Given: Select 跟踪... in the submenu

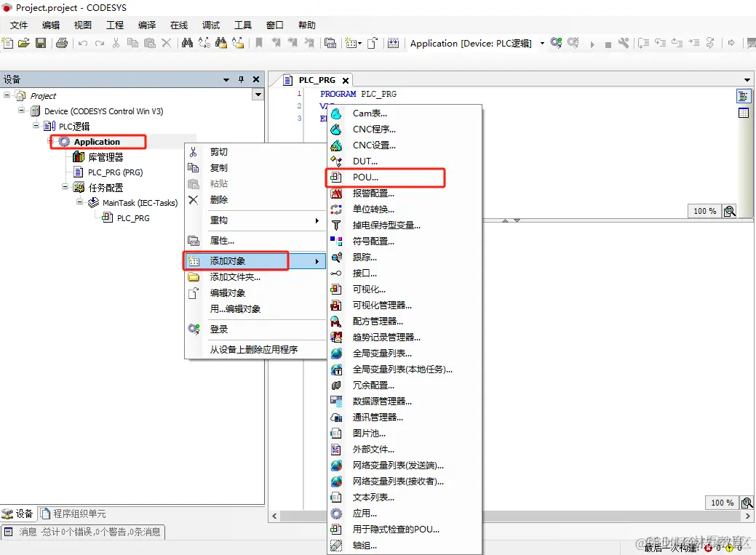Looking at the screenshot, I should (x=405, y=257).
